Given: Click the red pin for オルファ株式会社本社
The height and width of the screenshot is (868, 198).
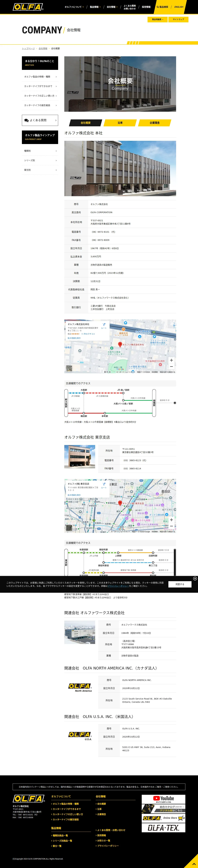Looking at the screenshot, I should click(120, 344).
